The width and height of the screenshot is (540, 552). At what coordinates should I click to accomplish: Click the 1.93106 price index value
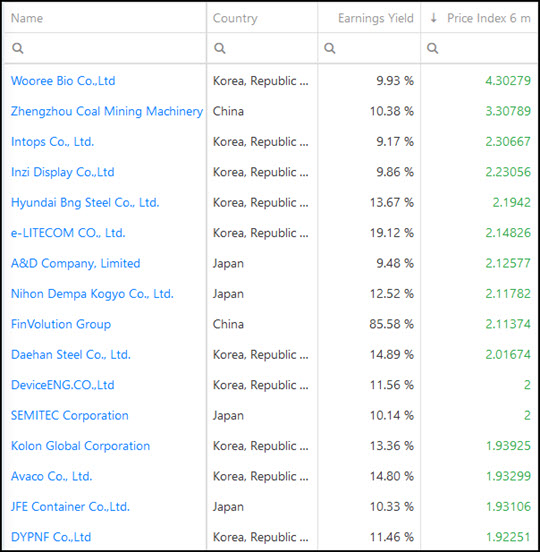pos(508,507)
